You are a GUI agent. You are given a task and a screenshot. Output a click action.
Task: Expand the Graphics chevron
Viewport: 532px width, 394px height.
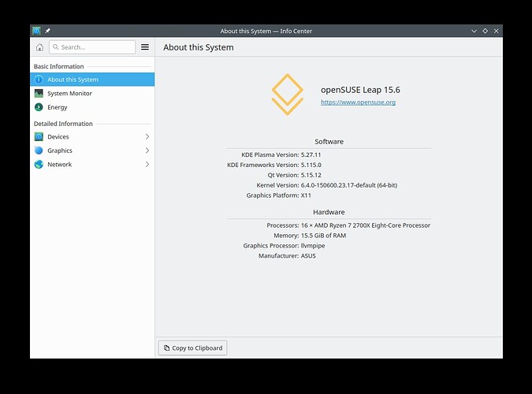[x=147, y=151]
